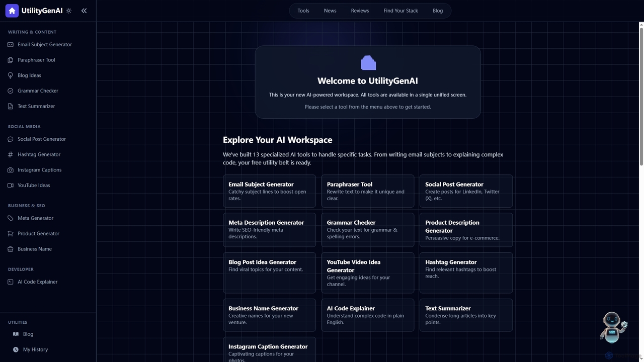Screen dimensions: 644x362
Task: Click the Blog Ideas lightbulb icon
Action: click(11, 75)
